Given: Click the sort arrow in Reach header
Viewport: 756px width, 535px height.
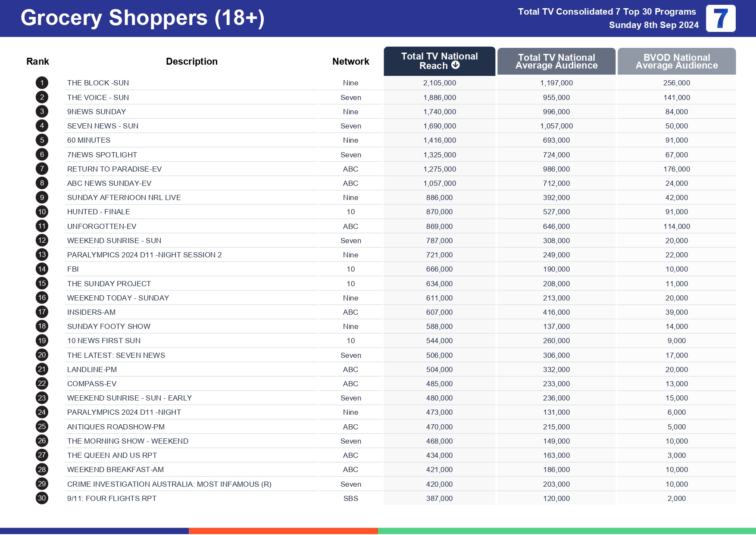Looking at the screenshot, I should click(x=456, y=65).
